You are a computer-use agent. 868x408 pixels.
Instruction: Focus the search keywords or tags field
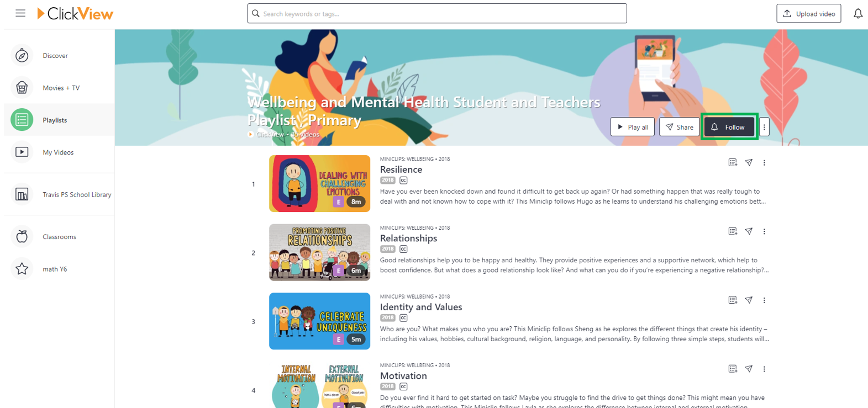pos(437,13)
